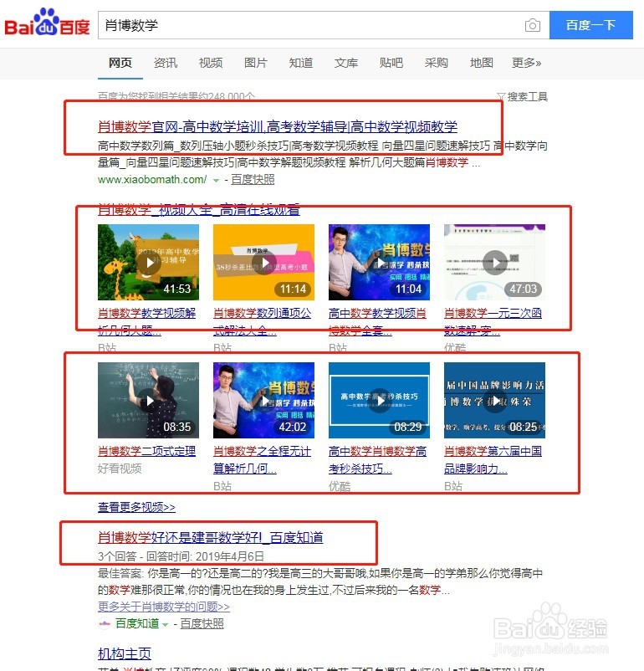
Task: Switch to the 资讯 tab
Action: coord(166,63)
